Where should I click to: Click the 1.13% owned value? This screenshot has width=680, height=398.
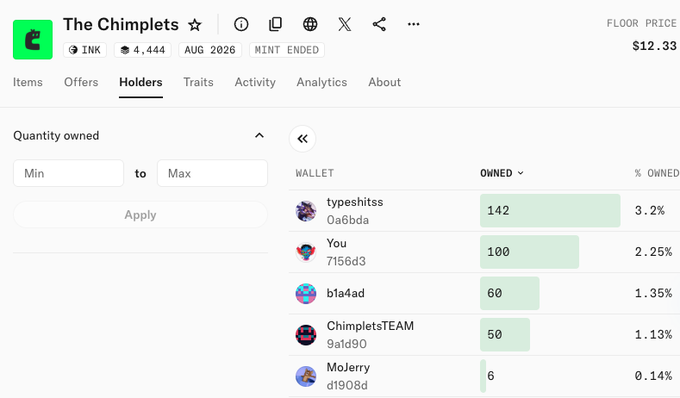coord(654,335)
